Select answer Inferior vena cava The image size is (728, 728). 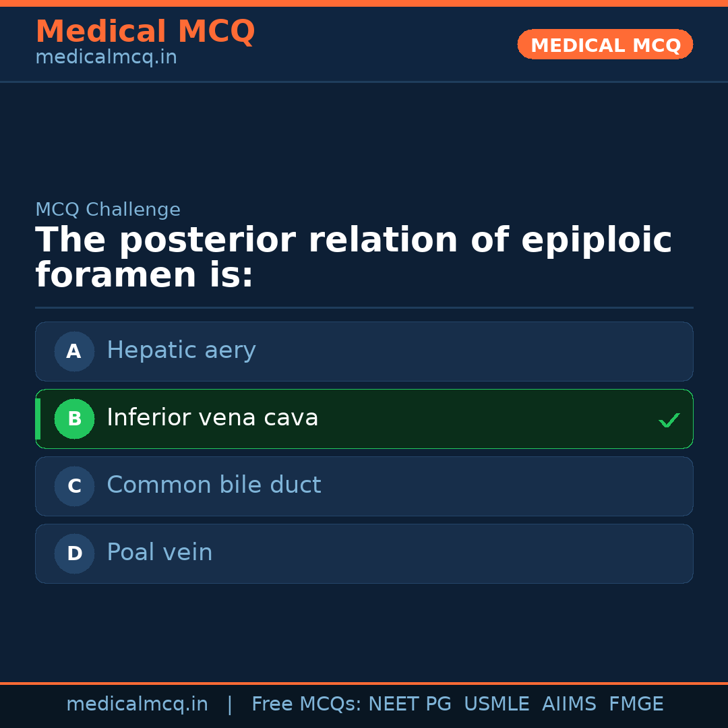click(212, 418)
